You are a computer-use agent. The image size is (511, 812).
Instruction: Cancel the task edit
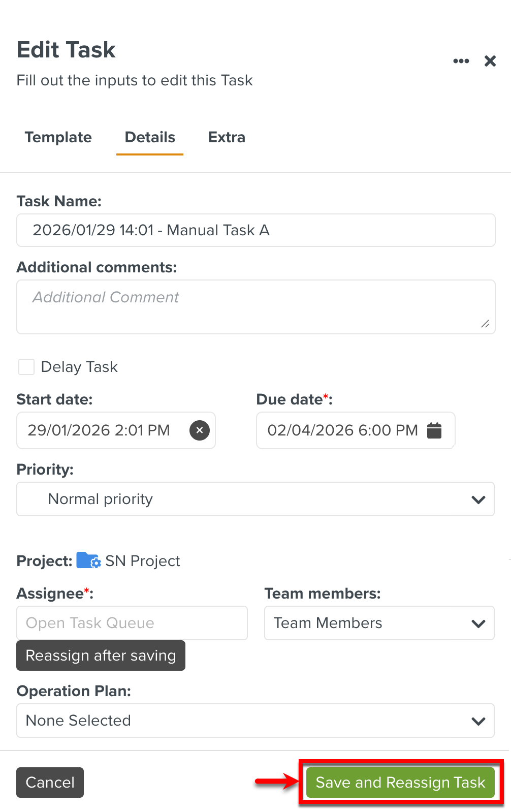(49, 783)
